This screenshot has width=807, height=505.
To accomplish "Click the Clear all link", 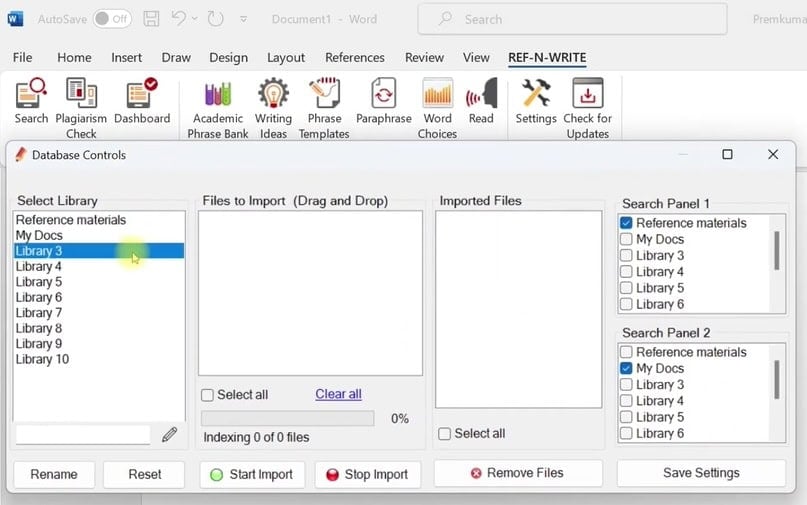I will [338, 394].
